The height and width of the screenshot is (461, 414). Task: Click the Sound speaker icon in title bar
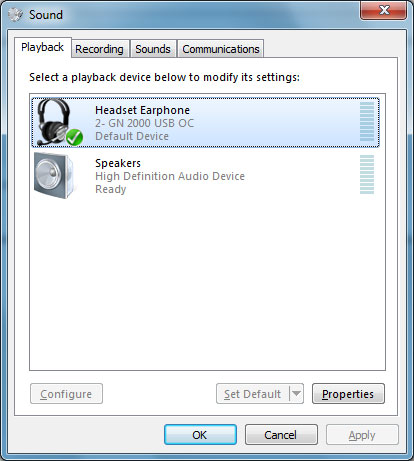15,15
